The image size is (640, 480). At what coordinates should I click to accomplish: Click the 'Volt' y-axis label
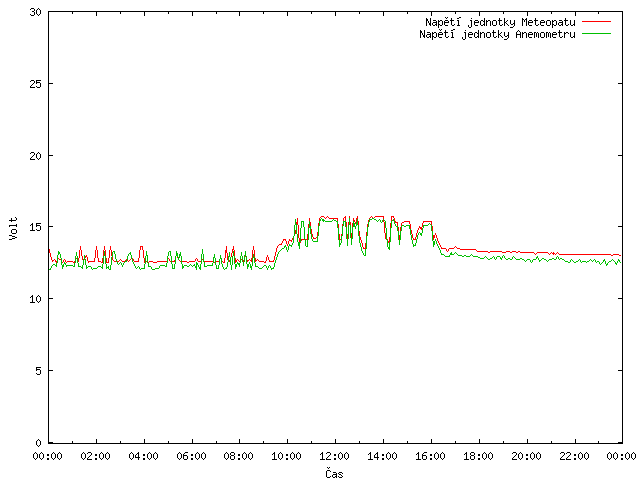13,228
